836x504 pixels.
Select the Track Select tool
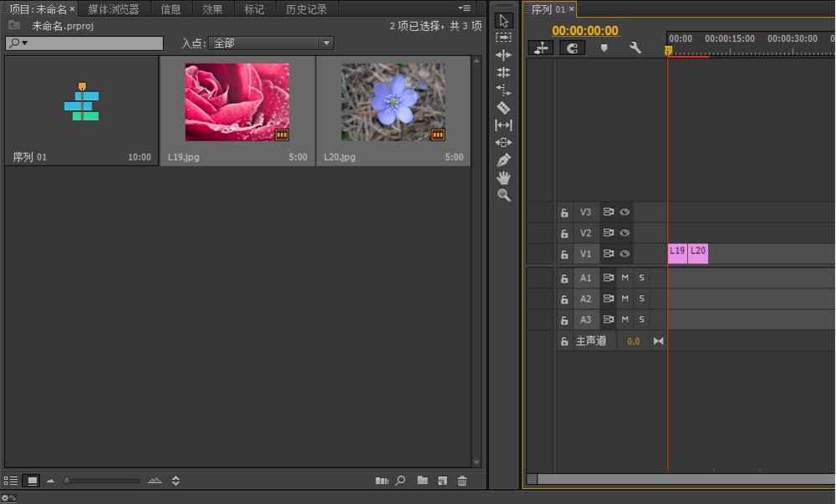[503, 38]
